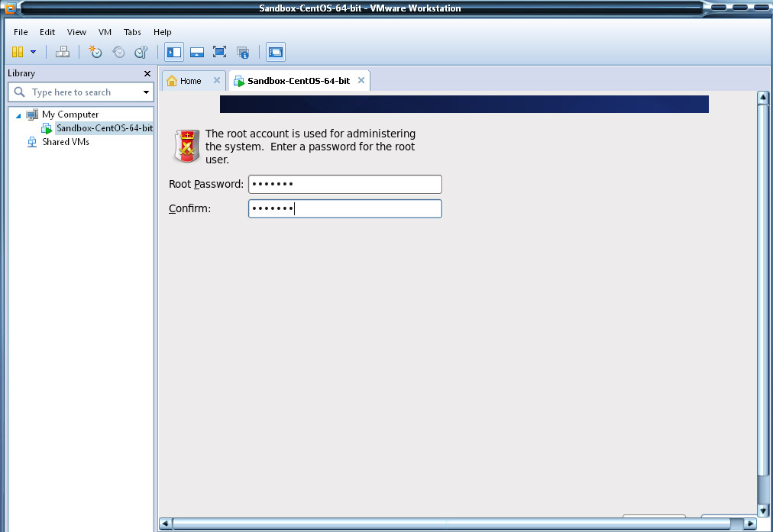This screenshot has height=532, width=773.
Task: Click the horizontal scrollbar left arrow
Action: pyautogui.click(x=165, y=523)
